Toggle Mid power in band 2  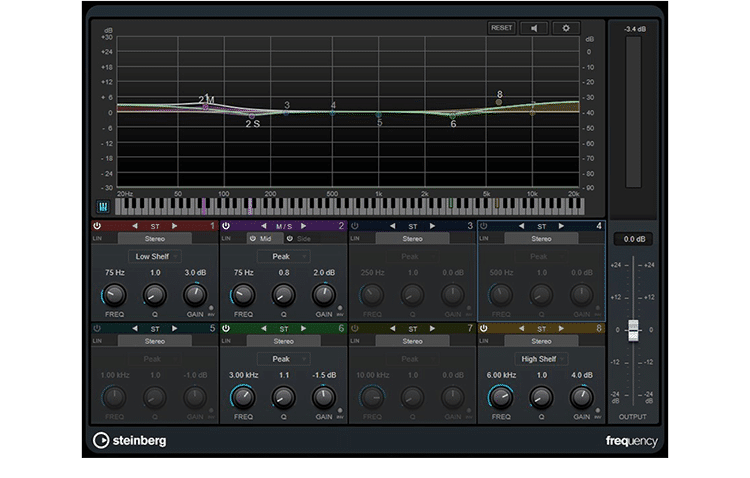[x=253, y=238]
